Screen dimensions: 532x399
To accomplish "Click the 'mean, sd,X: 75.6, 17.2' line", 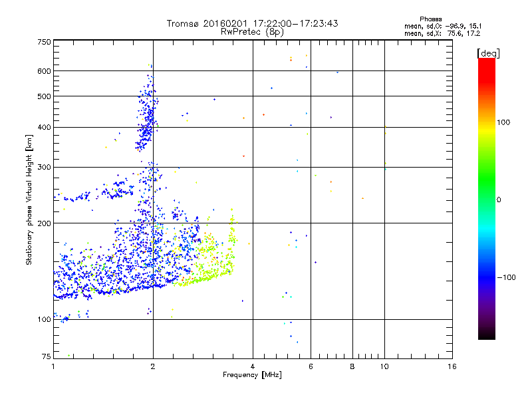I will click(442, 33).
